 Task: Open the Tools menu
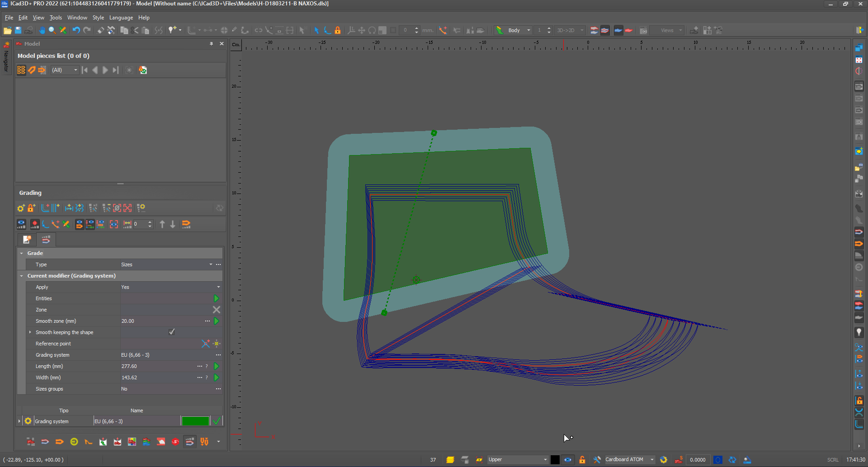56,18
